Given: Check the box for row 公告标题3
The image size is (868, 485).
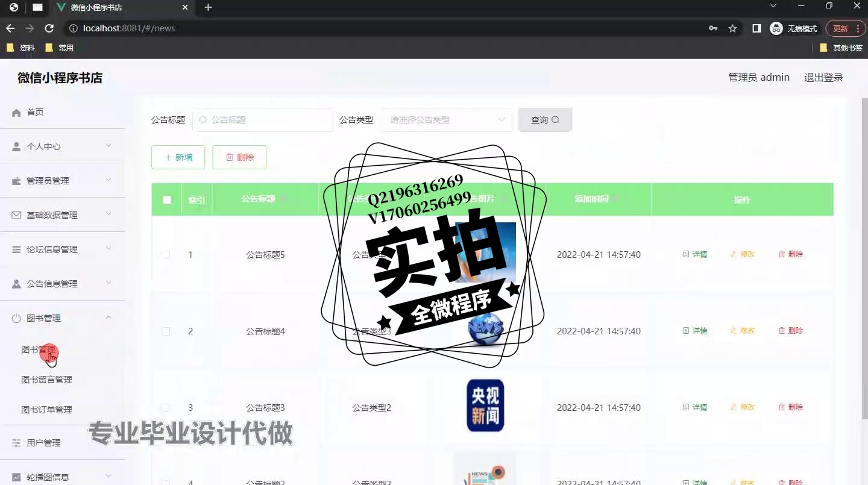Looking at the screenshot, I should 166,408.
